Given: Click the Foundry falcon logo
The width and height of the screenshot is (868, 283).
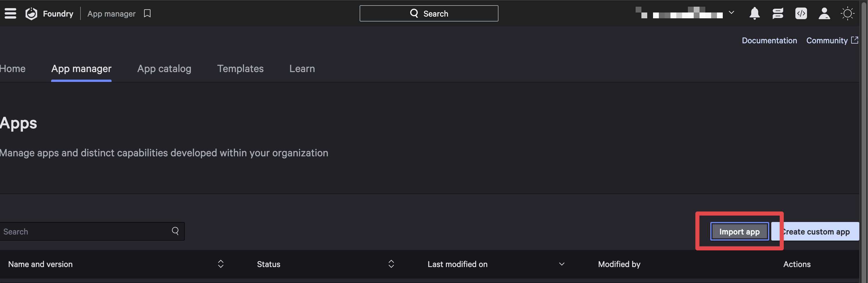Looking at the screenshot, I should pos(31,13).
